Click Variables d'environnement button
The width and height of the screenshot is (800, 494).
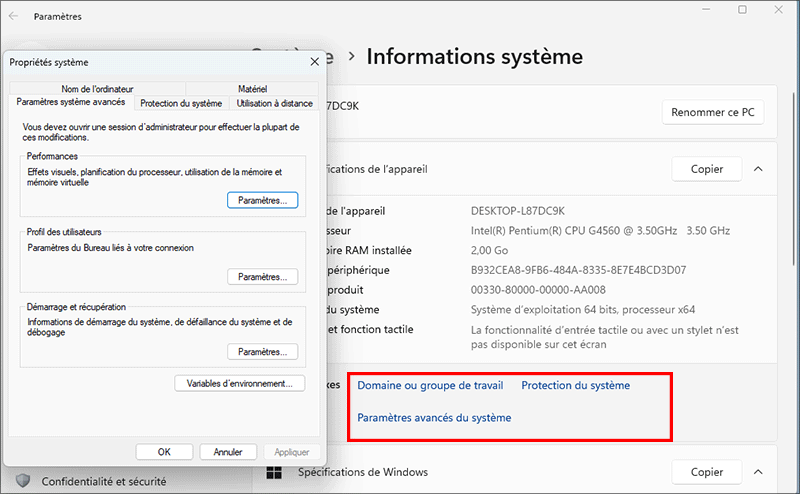pos(240,383)
